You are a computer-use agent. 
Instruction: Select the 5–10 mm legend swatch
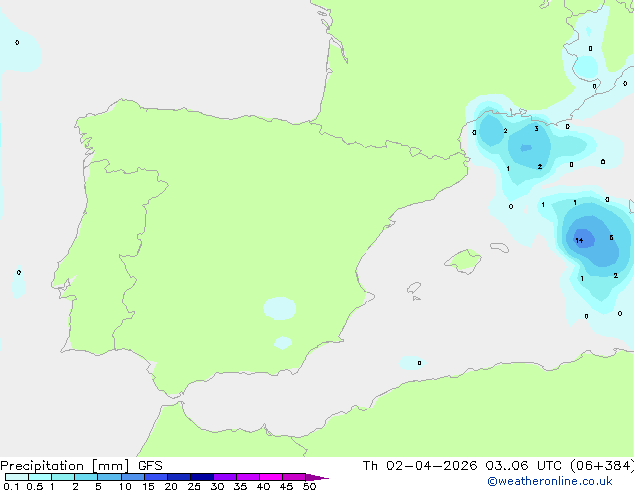[109, 477]
